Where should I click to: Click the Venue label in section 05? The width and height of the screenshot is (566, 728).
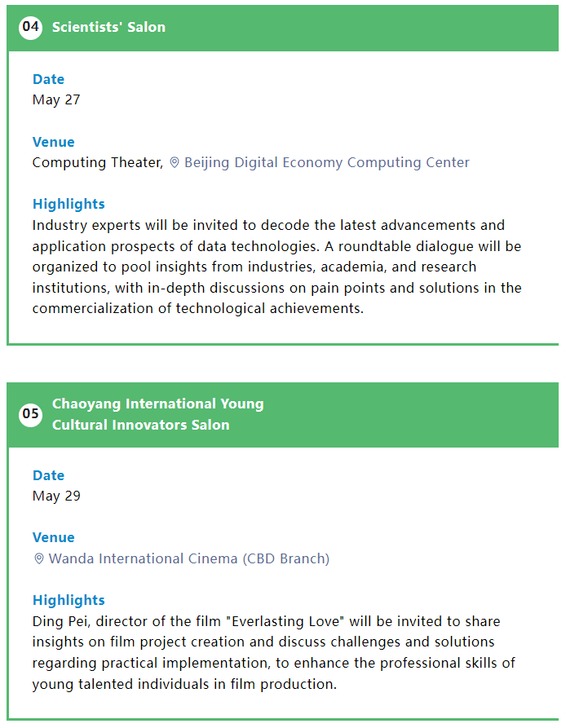click(x=53, y=537)
